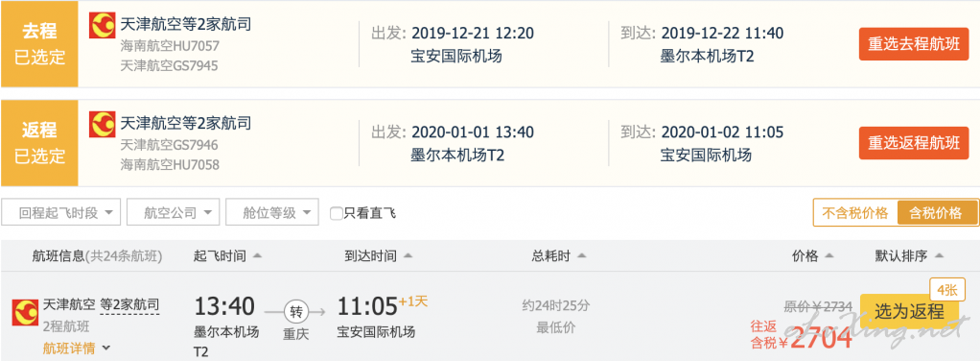Sort by 起飞时间 arrow icon
The height and width of the screenshot is (361, 980).
coord(258,256)
